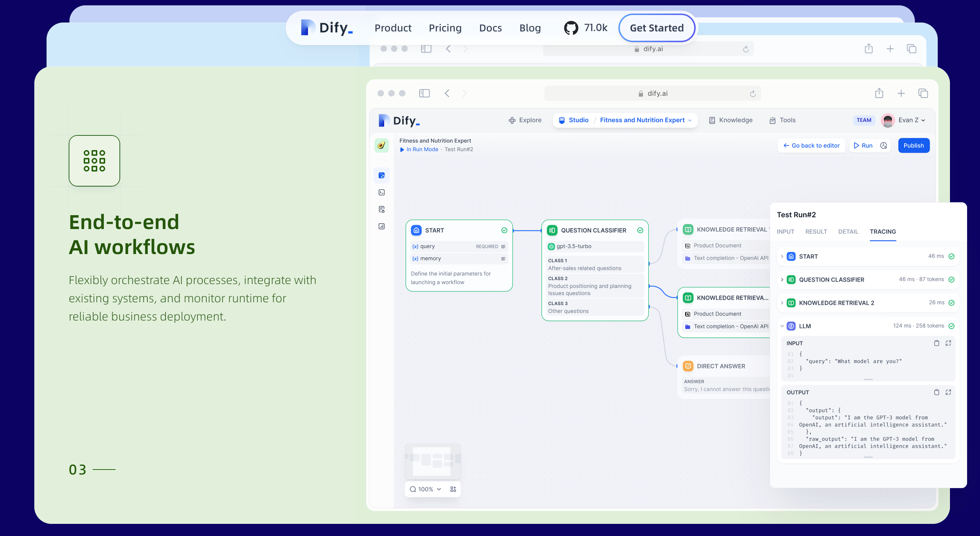
Task: Toggle sidebar icon in front browser toolbar
Action: [x=425, y=94]
